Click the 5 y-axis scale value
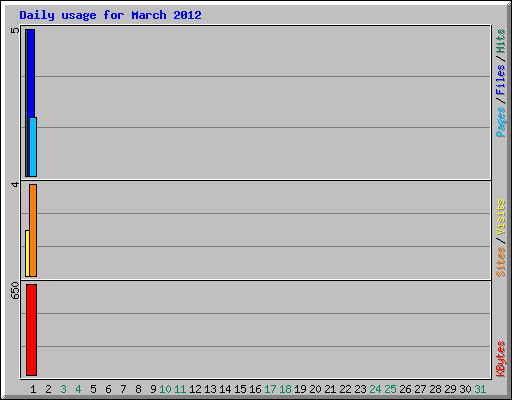The height and width of the screenshot is (400, 512). [15, 30]
